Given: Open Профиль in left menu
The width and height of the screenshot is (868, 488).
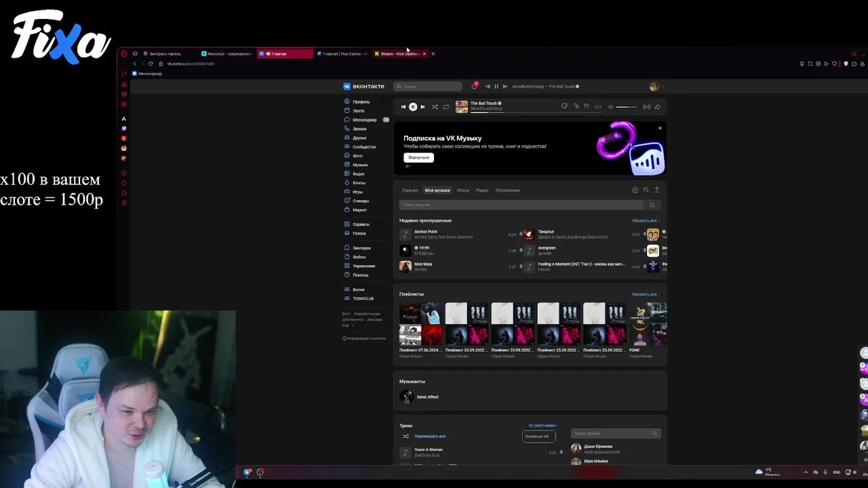Looking at the screenshot, I should tap(361, 102).
